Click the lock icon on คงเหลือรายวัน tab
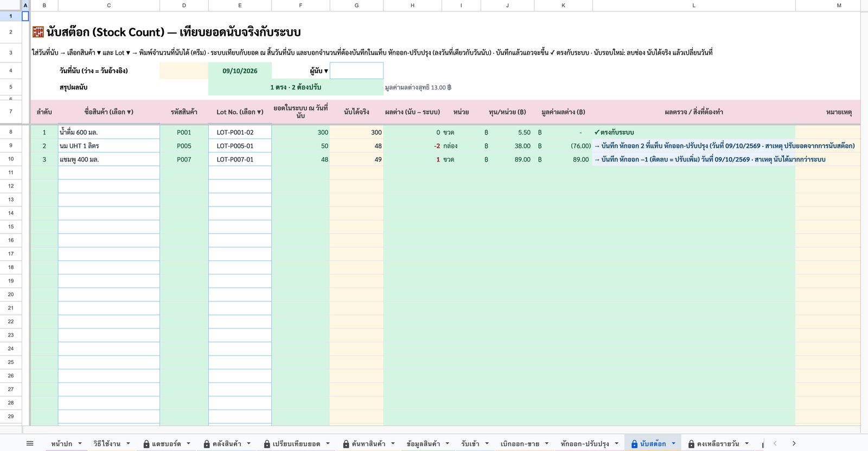This screenshot has height=451, width=868. 691,444
